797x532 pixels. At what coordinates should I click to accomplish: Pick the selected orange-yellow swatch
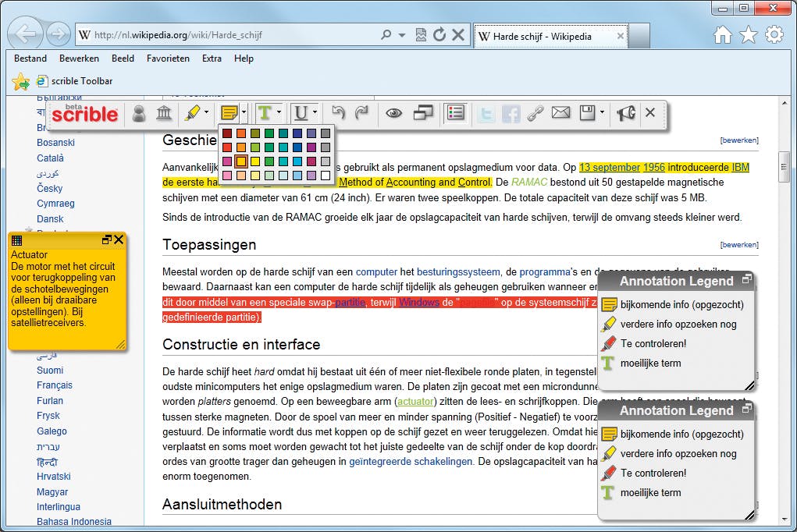[x=241, y=161]
